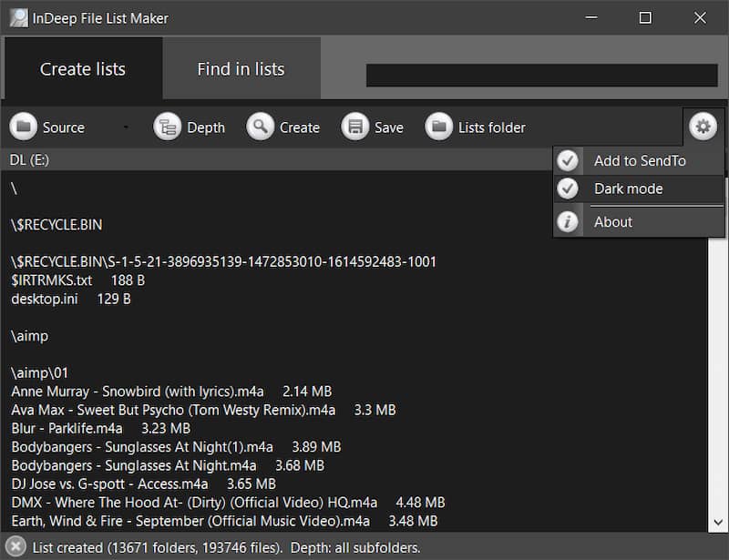Click the scrollbar down arrow
The width and height of the screenshot is (729, 560).
click(x=718, y=522)
